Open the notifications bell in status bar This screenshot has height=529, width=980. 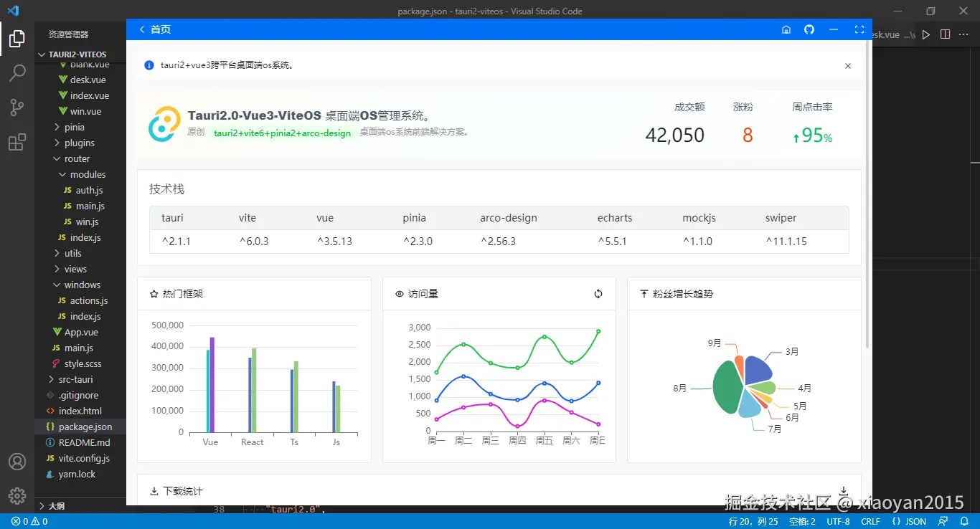pyautogui.click(x=965, y=522)
